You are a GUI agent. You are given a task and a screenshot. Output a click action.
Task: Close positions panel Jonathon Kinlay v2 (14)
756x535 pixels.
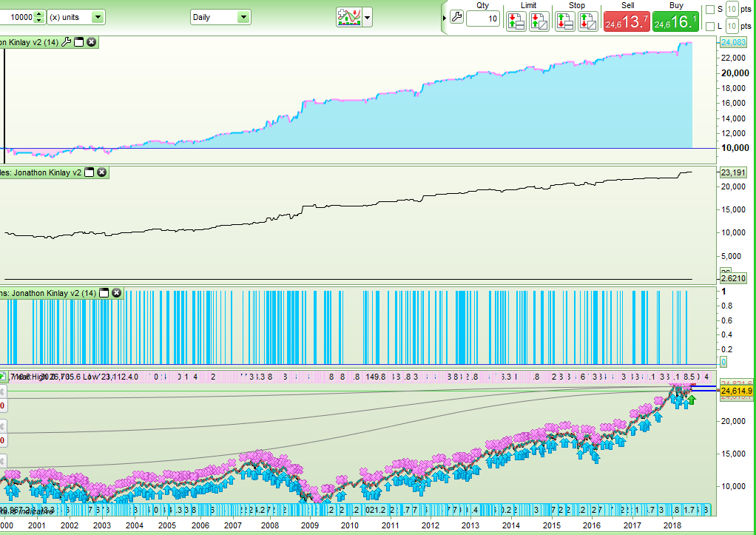(x=116, y=293)
